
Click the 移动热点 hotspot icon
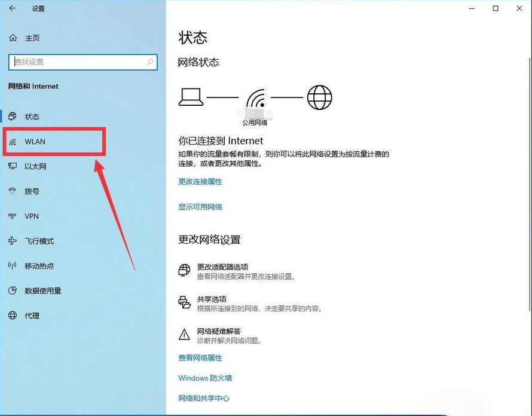point(12,266)
